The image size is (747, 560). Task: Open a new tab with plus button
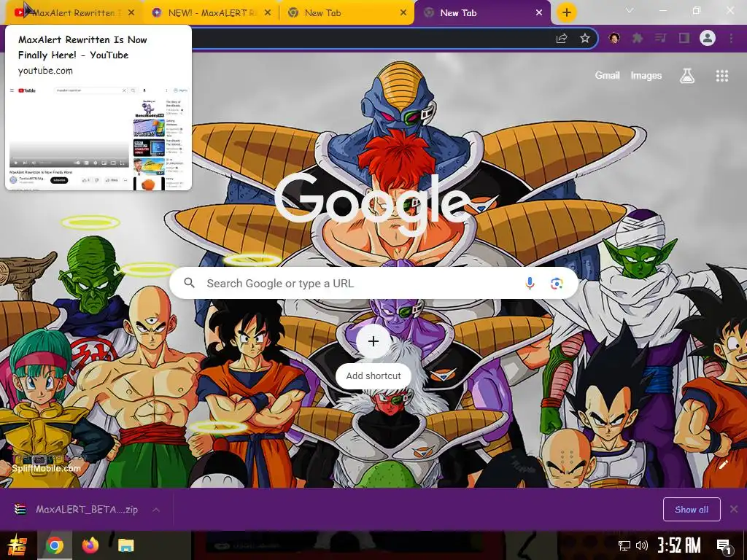click(566, 13)
